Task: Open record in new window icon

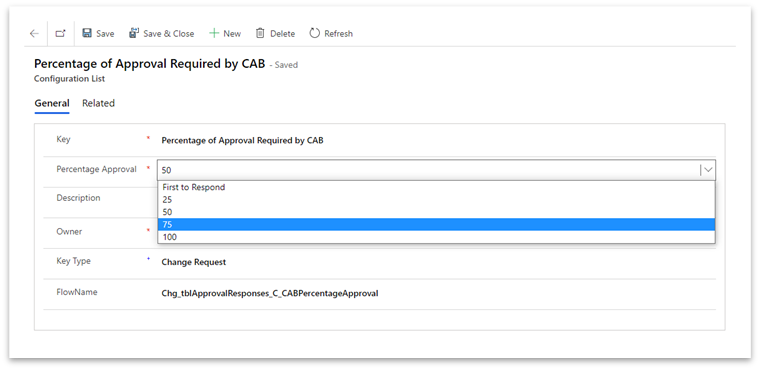Action: (60, 33)
